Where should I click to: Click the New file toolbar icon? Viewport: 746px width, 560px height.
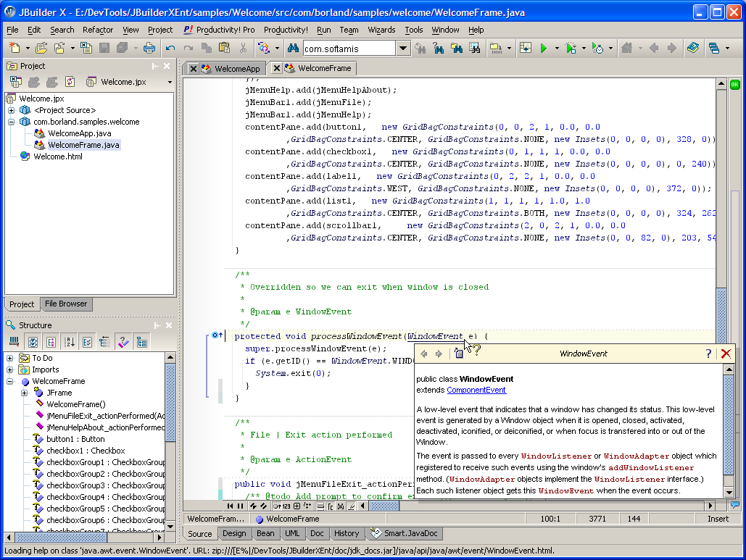point(14,48)
